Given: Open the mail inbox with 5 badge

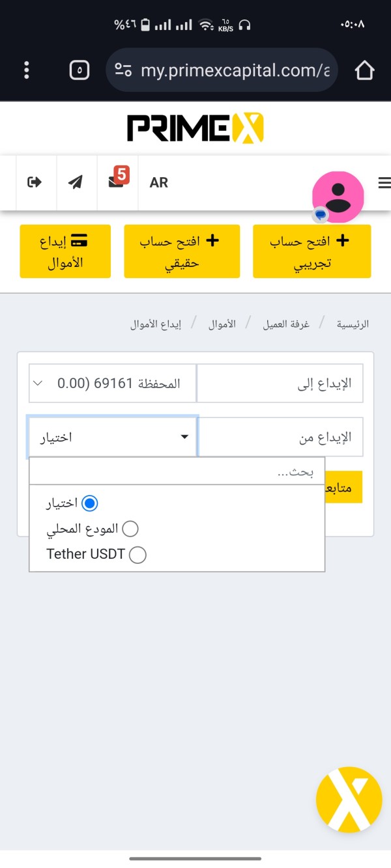Looking at the screenshot, I should pyautogui.click(x=116, y=182).
